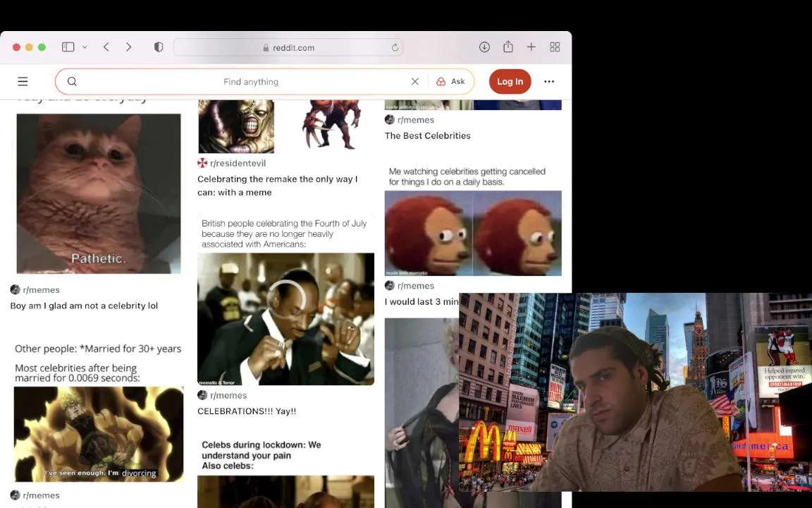This screenshot has height=508, width=812.
Task: Focus the Find anything search field
Action: coord(251,81)
